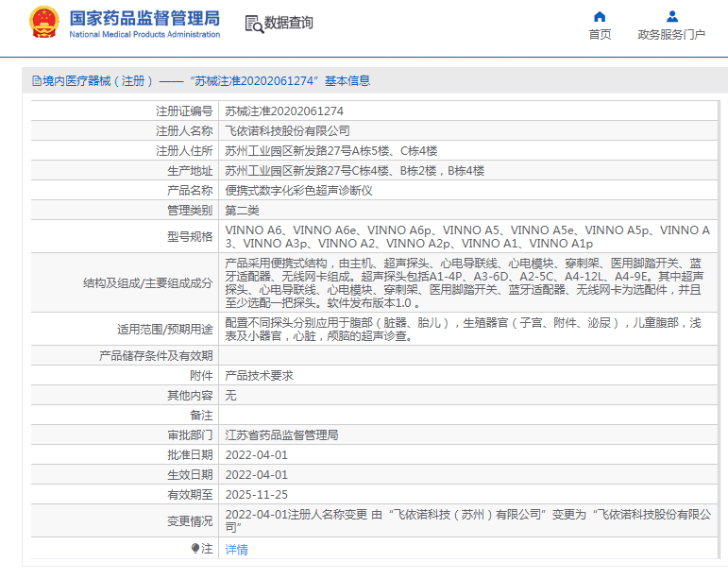The width and height of the screenshot is (728, 579).
Task: Open the 数据查询 search icon
Action: point(254,24)
